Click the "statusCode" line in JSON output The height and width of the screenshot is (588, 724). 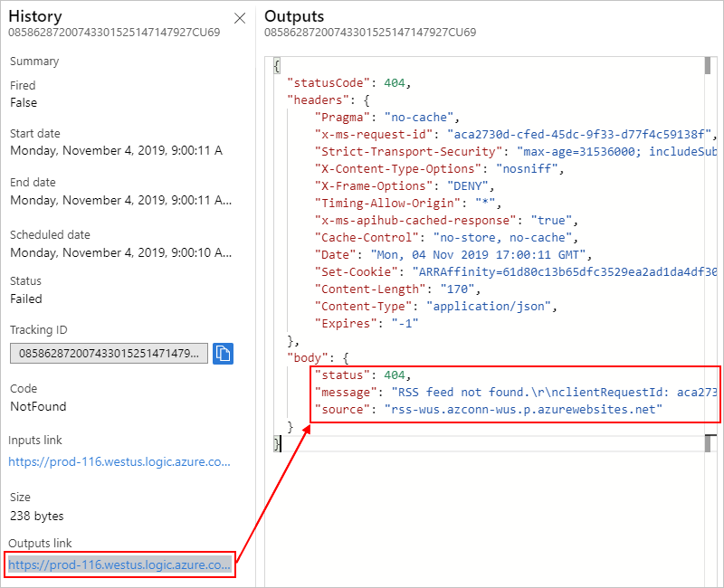[x=348, y=83]
